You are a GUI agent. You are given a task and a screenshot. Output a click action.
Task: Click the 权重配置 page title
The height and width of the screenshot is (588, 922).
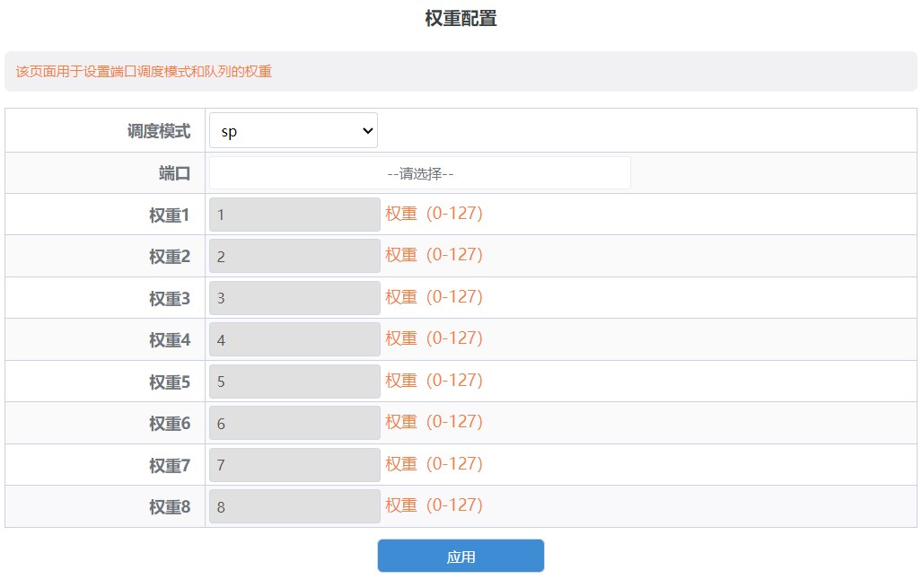pos(461,18)
